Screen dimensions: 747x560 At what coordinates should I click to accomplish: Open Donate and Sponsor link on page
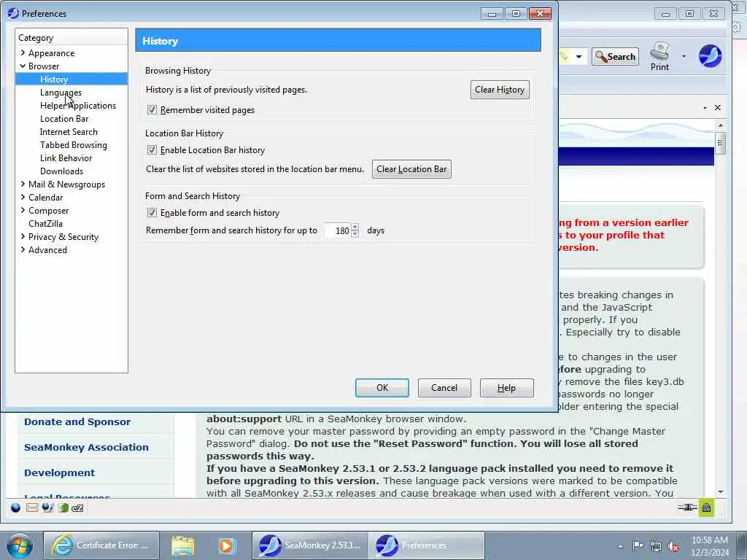(x=77, y=422)
